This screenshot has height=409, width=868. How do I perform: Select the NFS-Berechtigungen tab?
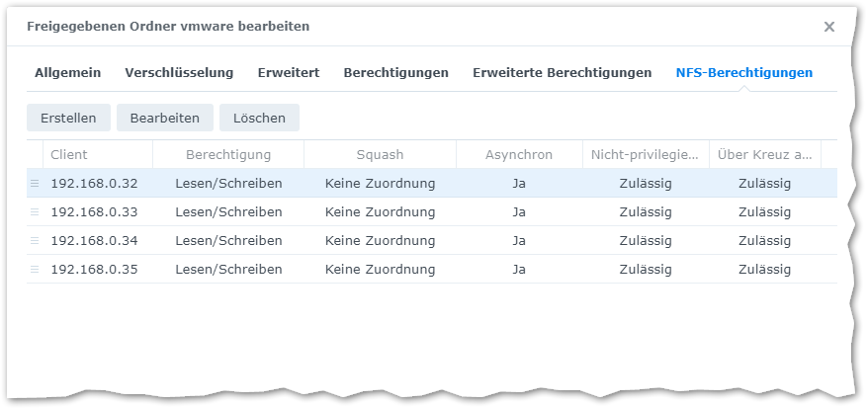(743, 72)
